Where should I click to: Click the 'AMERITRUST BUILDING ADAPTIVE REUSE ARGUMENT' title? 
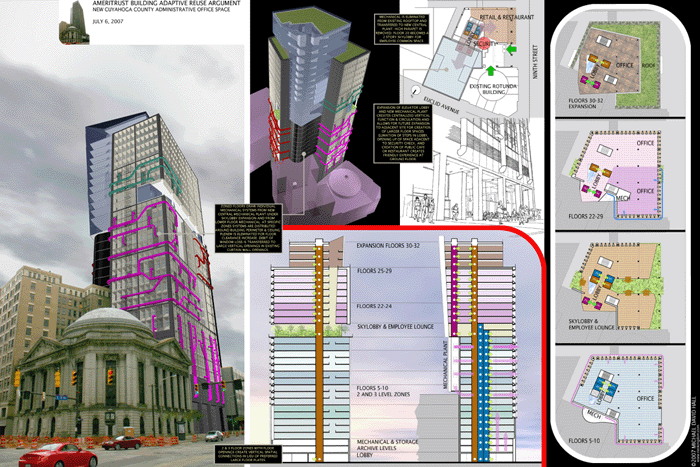(166, 3)
